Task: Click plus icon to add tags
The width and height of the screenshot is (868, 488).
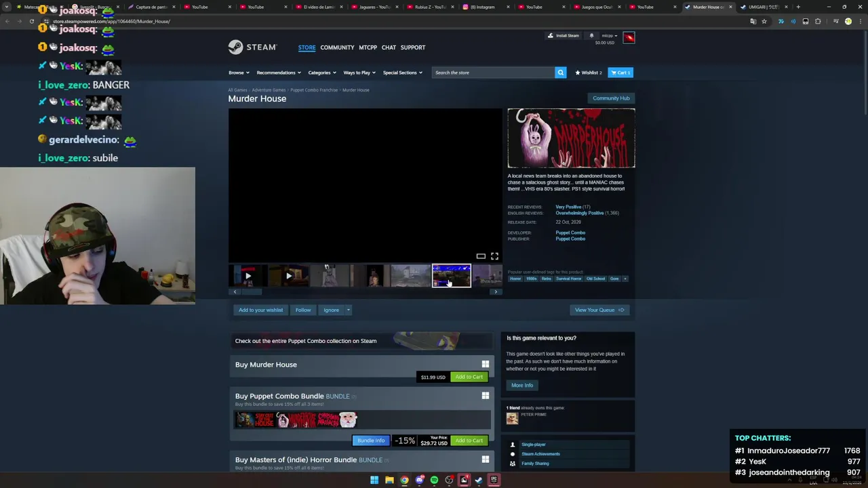Action: pos(625,279)
